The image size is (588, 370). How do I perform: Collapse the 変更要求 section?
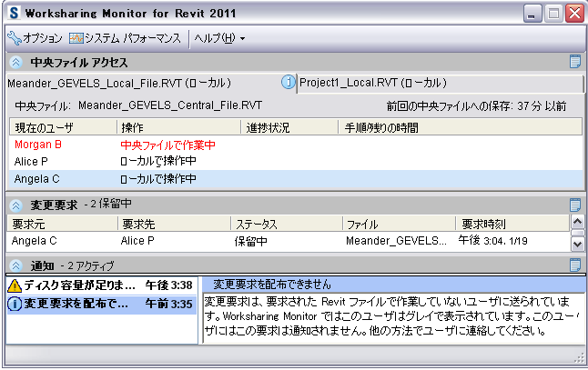click(16, 205)
